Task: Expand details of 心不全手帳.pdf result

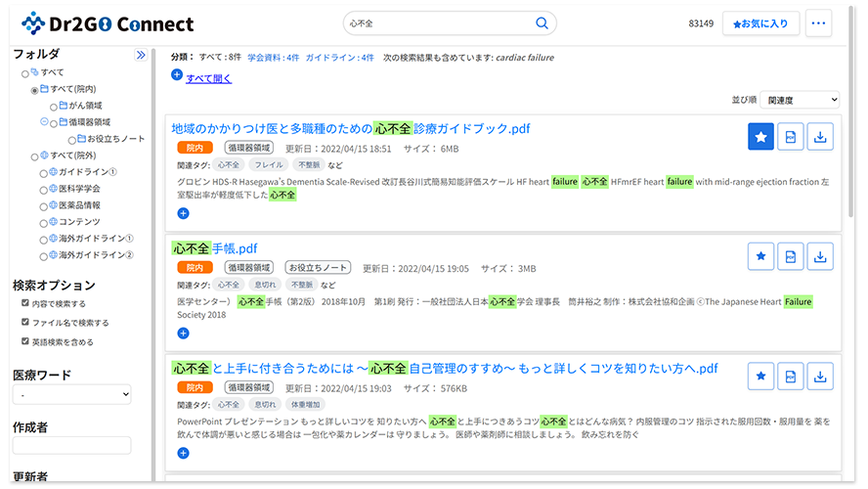Action: point(183,333)
